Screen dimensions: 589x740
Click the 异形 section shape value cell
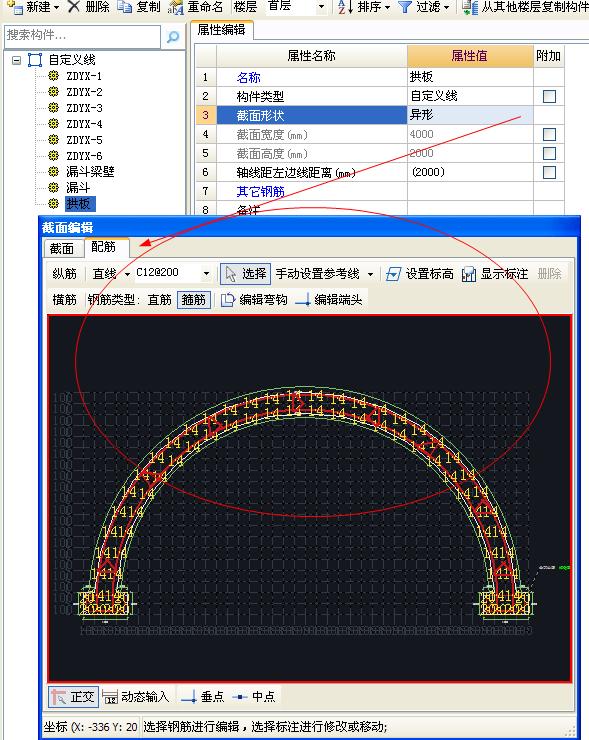pyautogui.click(x=470, y=115)
